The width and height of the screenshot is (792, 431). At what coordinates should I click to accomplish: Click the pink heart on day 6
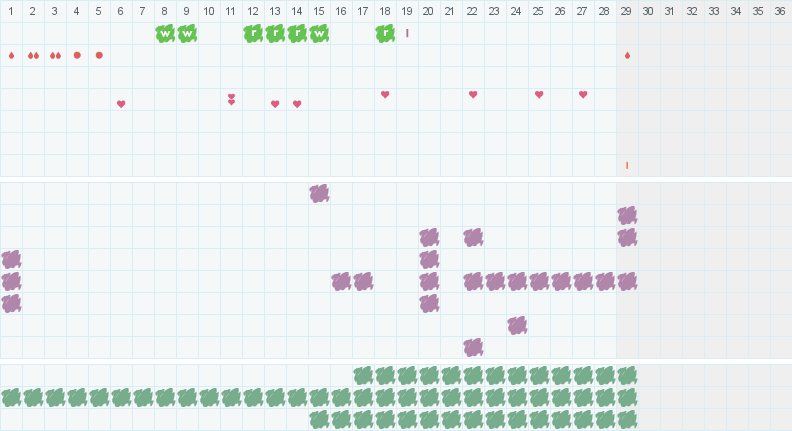click(x=121, y=104)
